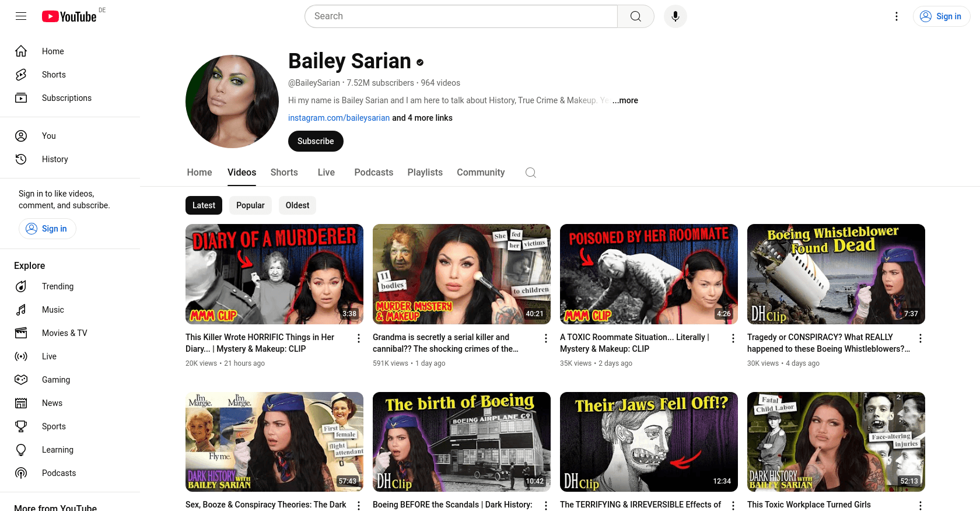Open Gaming in the sidebar
This screenshot has width=980, height=511.
pyautogui.click(x=55, y=380)
